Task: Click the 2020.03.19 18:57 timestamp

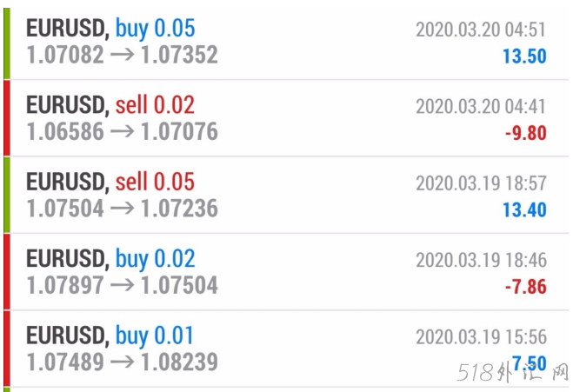Action: pyautogui.click(x=481, y=183)
